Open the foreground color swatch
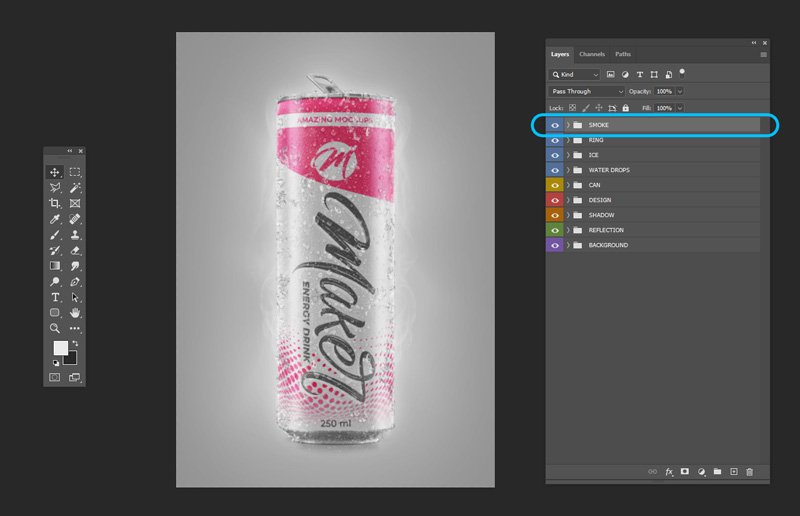The height and width of the screenshot is (516, 800). (x=61, y=348)
